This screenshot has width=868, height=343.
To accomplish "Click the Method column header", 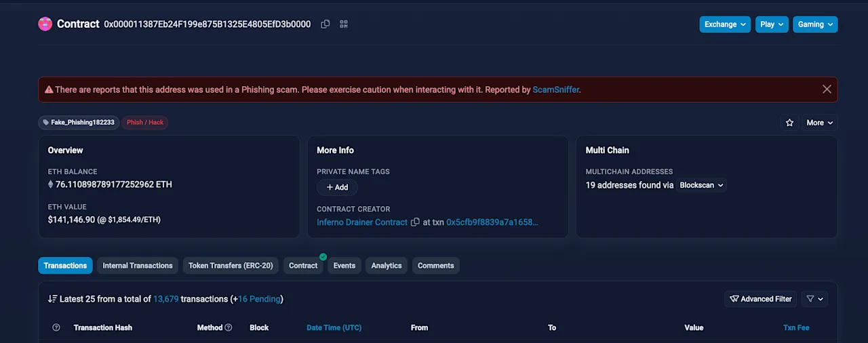I will (210, 327).
